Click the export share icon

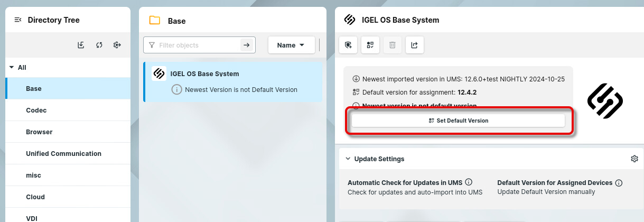[x=415, y=45]
